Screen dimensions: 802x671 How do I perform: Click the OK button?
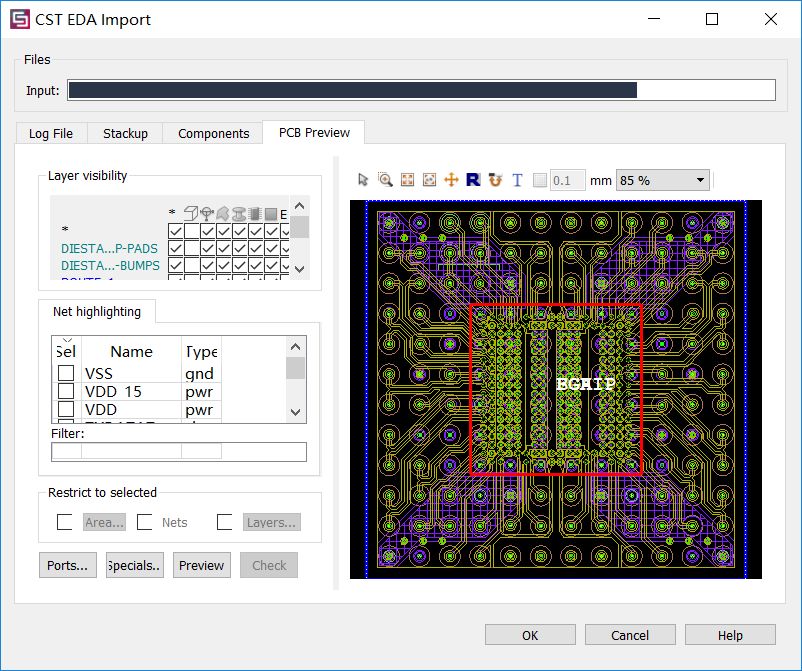(x=530, y=635)
